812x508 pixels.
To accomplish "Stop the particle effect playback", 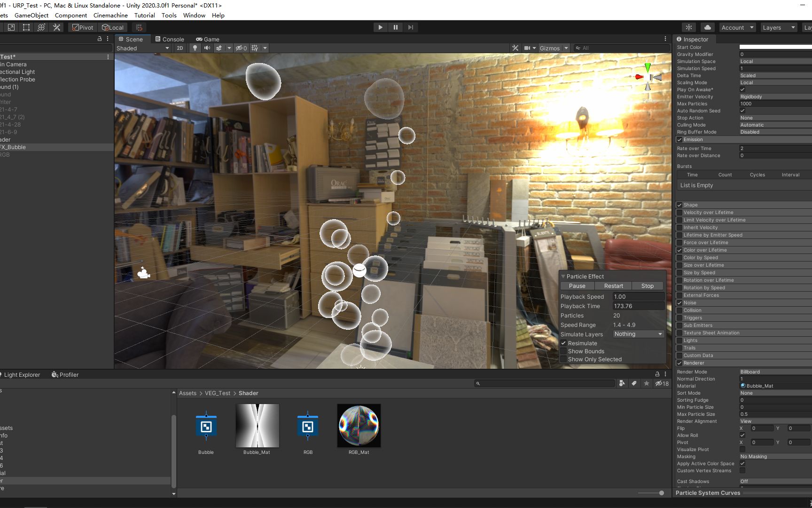I will pos(647,286).
